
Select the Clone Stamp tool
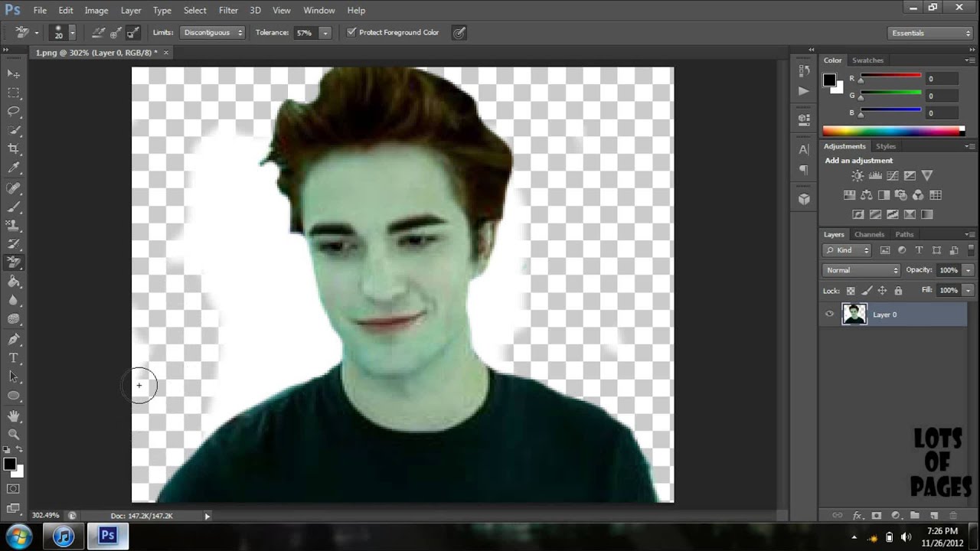14,226
